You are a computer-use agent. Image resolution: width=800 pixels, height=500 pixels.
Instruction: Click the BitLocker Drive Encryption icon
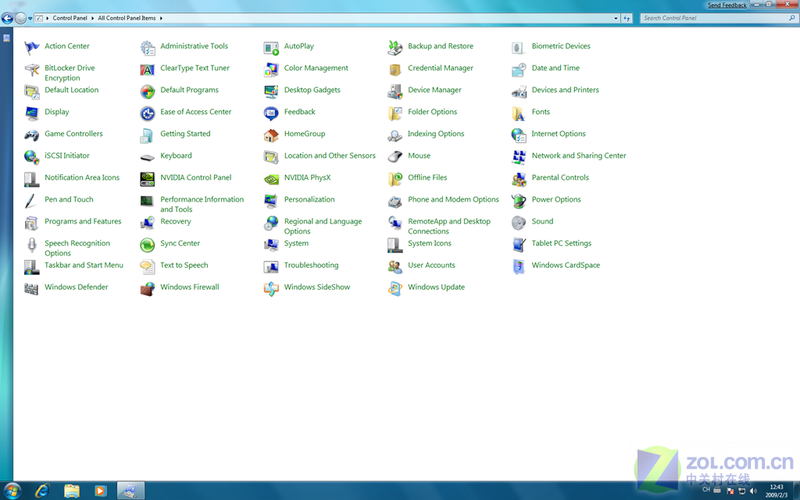pyautogui.click(x=32, y=70)
